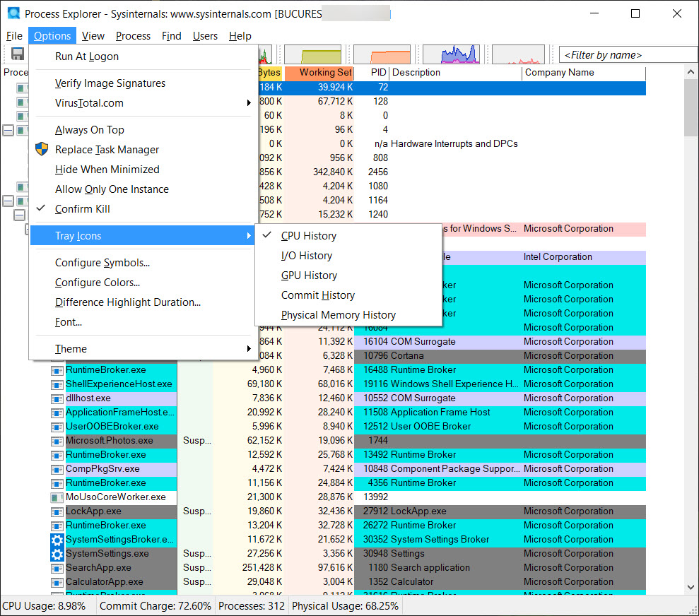Viewport: 699px width, 616px height.
Task: Open the Font dialog
Action: pos(143,322)
